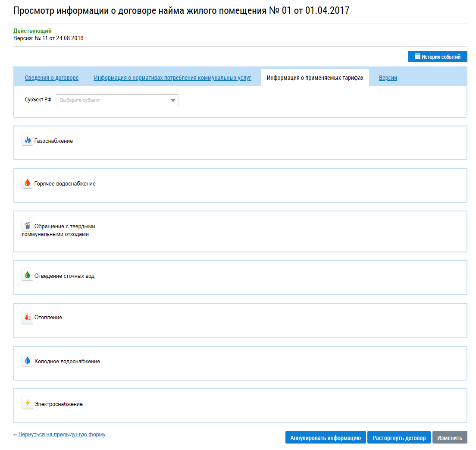This screenshot has width=476, height=450.
Task: Open the consumption norms information tab
Action: coord(172,78)
